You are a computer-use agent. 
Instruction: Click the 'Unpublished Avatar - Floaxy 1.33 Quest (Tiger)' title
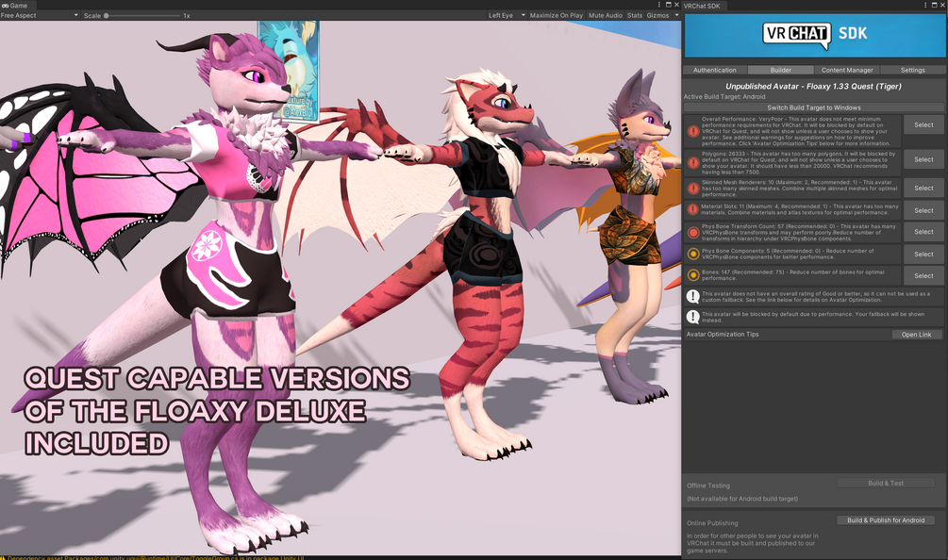pos(813,87)
